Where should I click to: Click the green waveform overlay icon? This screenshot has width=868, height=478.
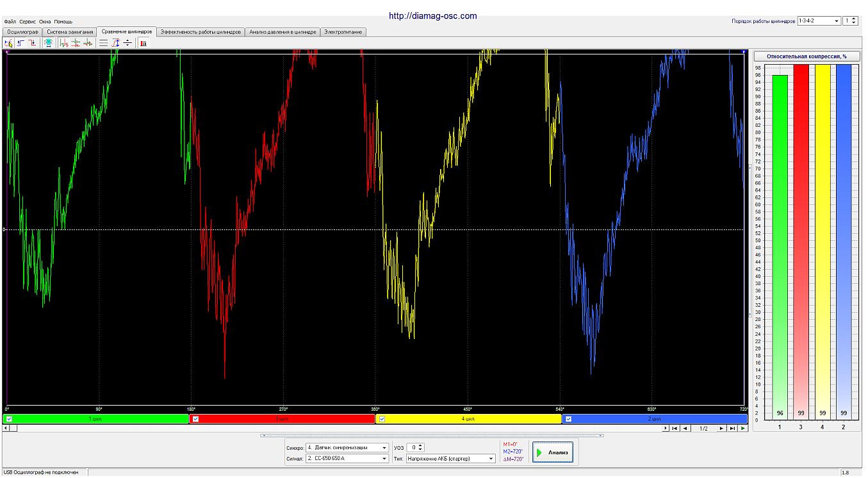point(64,43)
